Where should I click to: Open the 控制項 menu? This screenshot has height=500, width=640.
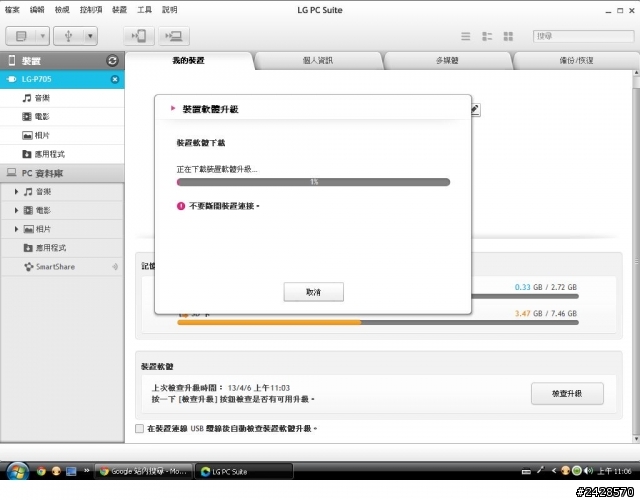[91, 10]
